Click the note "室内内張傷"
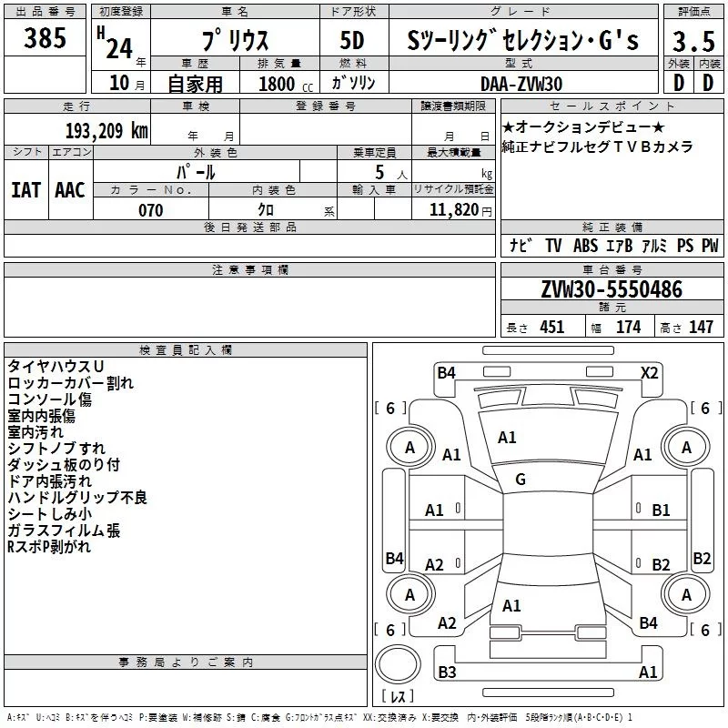Screen dimensions: 728x728 tap(41, 416)
